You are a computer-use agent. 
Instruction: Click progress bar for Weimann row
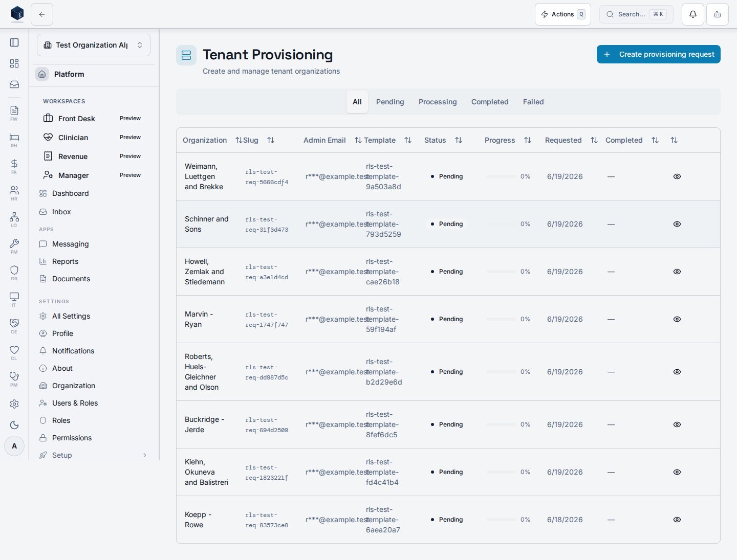click(502, 176)
